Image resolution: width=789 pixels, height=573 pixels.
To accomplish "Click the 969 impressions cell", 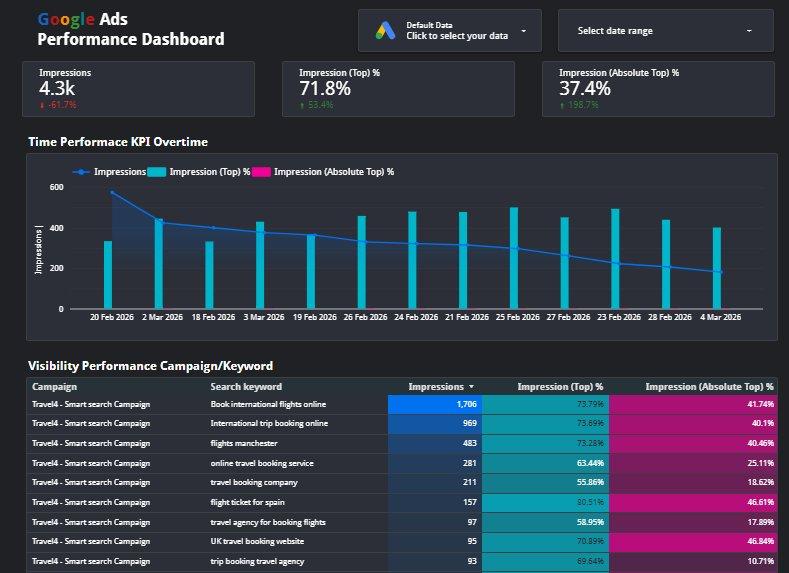I will (x=435, y=424).
